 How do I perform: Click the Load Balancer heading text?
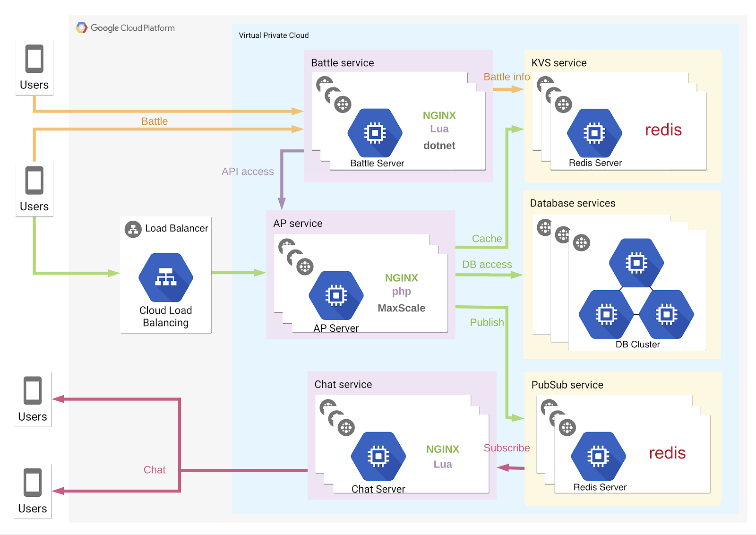click(176, 228)
